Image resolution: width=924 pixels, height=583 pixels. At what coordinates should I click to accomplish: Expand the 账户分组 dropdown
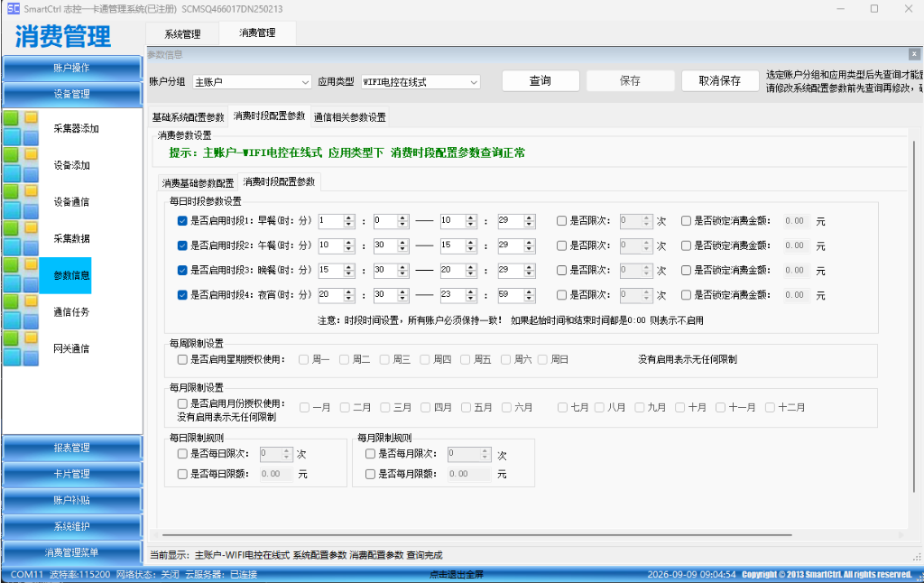(253, 82)
